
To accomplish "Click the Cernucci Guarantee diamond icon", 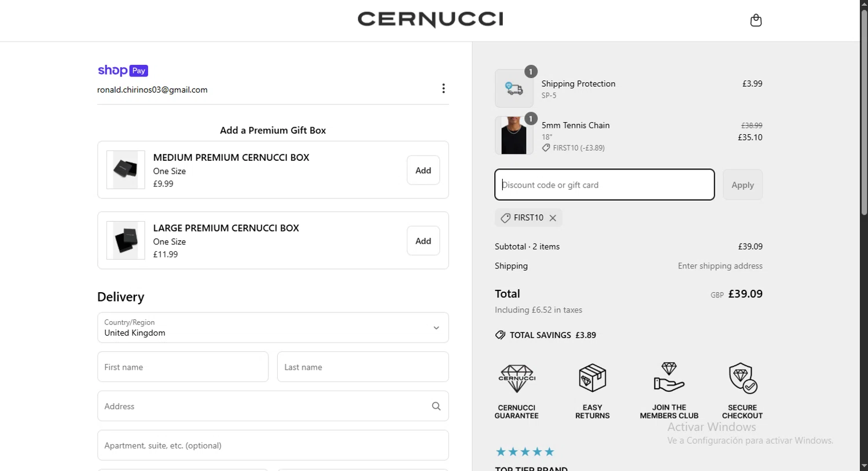I will tap(517, 378).
